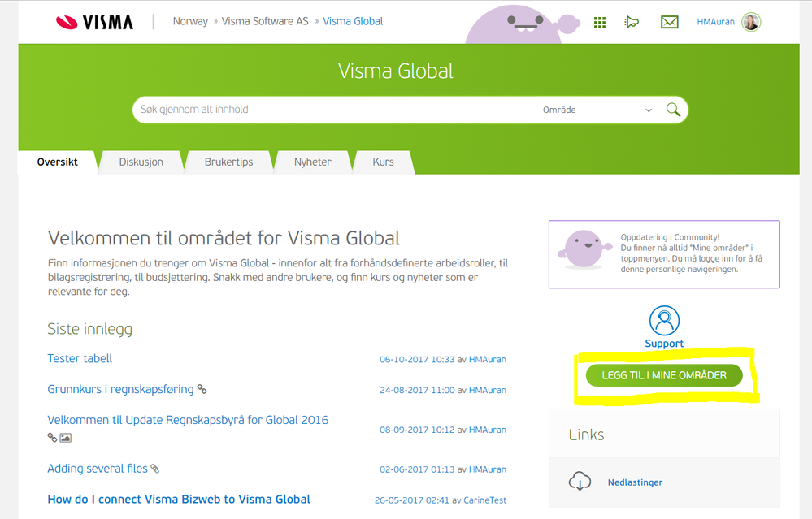Click the HMAuran username in header
812x519 pixels.
[715, 22]
